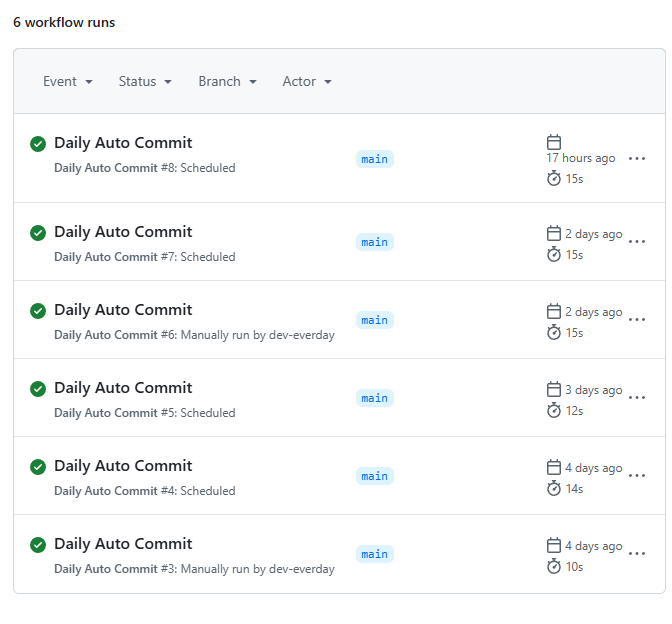672x624 pixels.
Task: Open Daily Auto Commit run #4 title
Action: pos(123,466)
